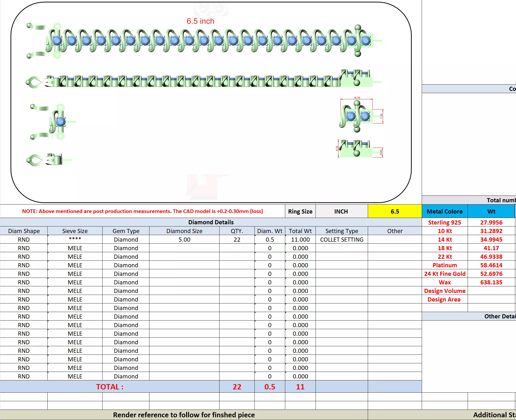Image resolution: width=516 pixels, height=420 pixels.
Task: Click the top bracelet render view
Action: pyautogui.click(x=205, y=41)
